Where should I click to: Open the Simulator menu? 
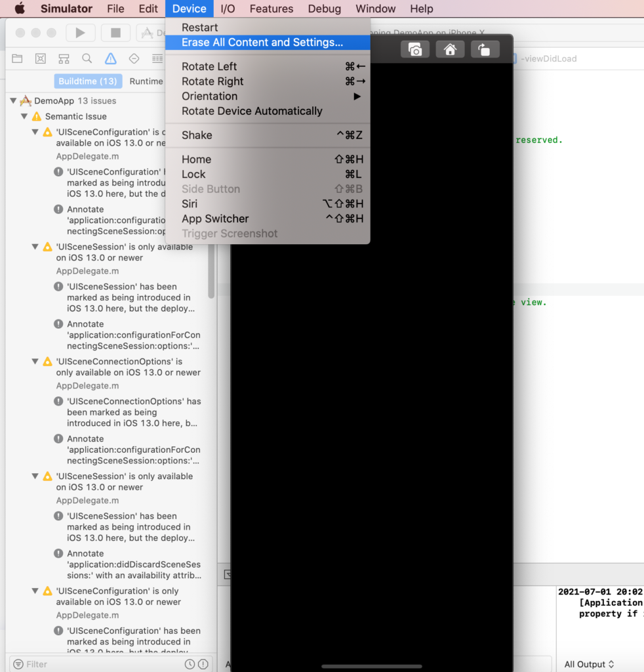(x=66, y=9)
